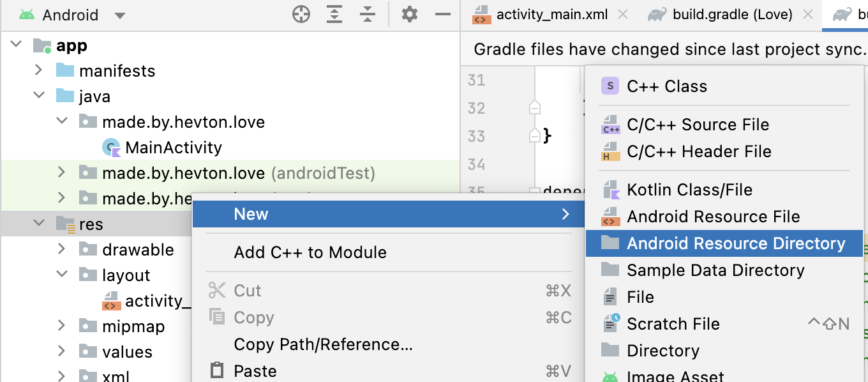868x382 pixels.
Task: Click the Image Asset Android icon
Action: 610,377
